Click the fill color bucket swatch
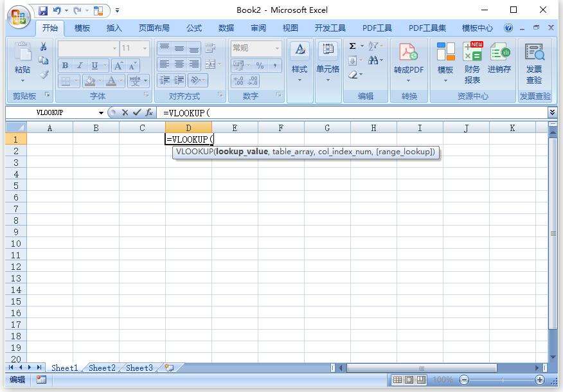The width and height of the screenshot is (563, 392). pyautogui.click(x=90, y=82)
